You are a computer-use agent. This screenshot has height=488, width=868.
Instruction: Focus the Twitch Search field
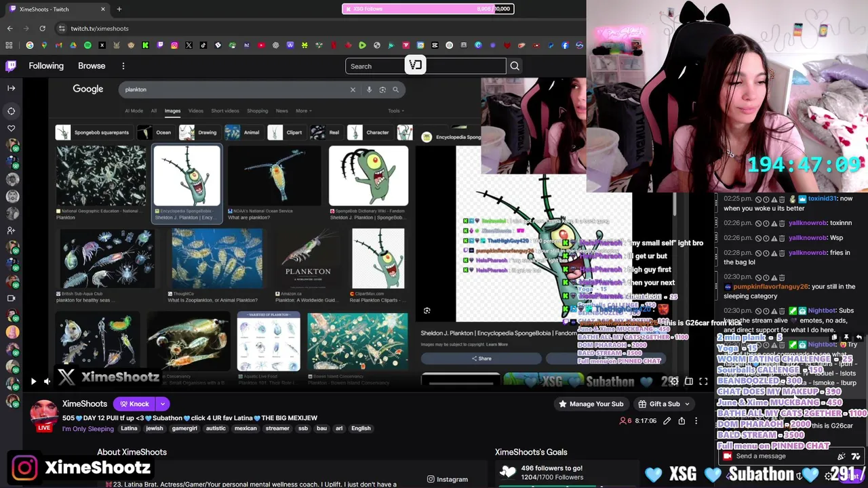coord(426,66)
